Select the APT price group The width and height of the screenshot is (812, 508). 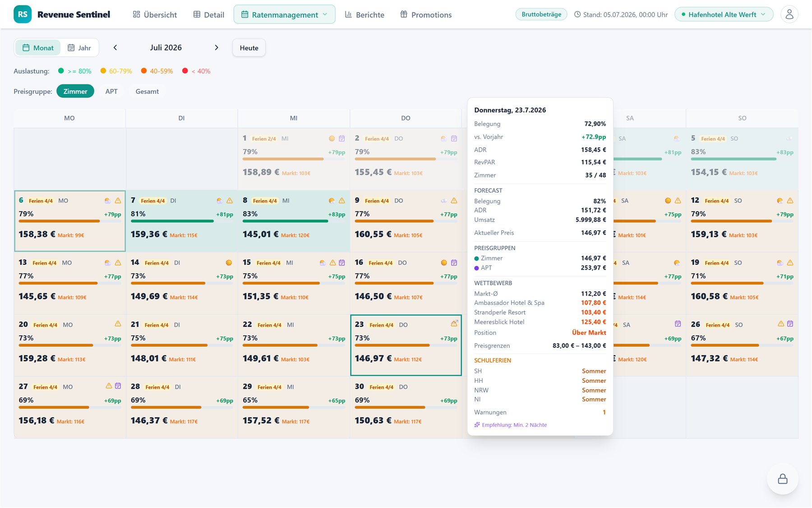[111, 91]
